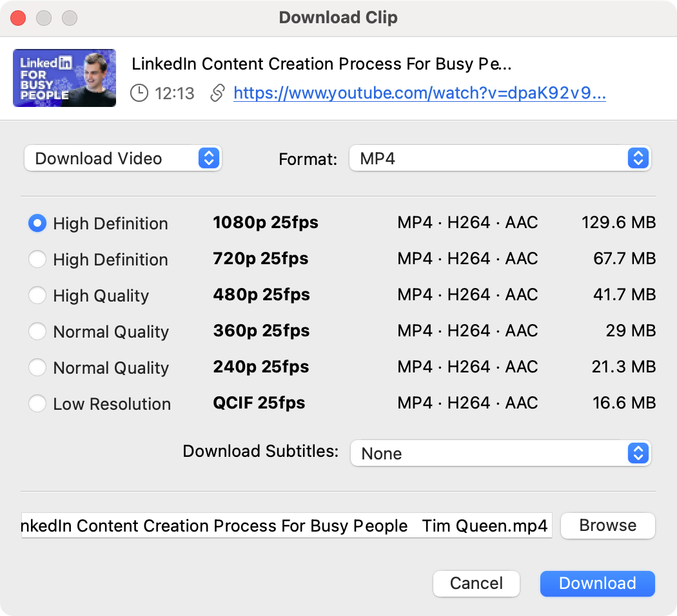Click the output filename text field
The image size is (677, 616).
click(286, 526)
